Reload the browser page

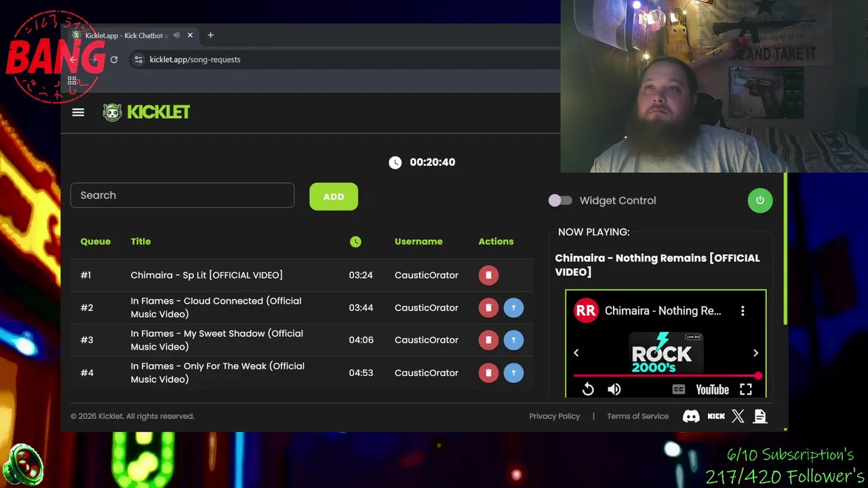point(114,60)
